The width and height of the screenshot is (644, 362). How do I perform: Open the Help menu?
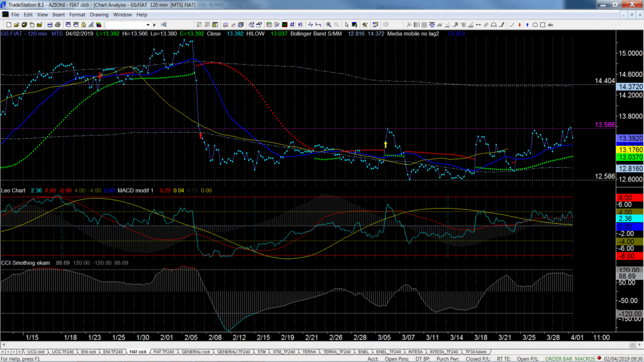(142, 15)
